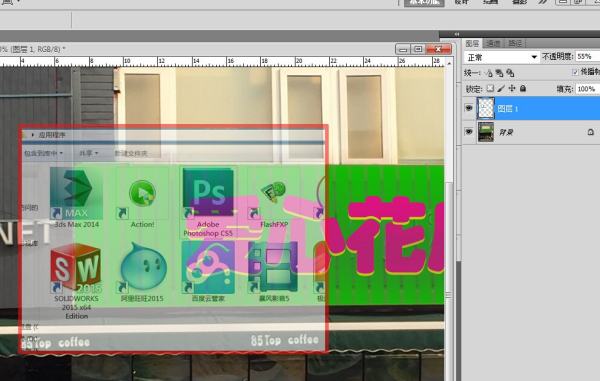Toggle the propagate frame checkbox

pyautogui.click(x=575, y=72)
